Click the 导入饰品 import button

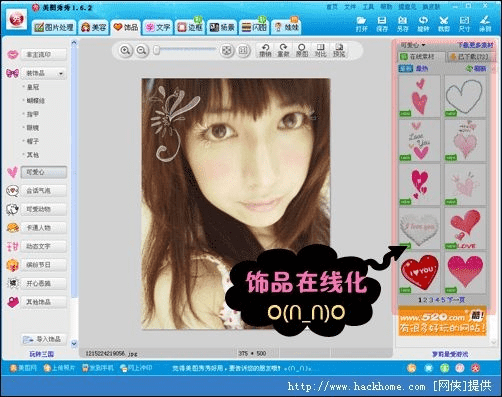click(44, 339)
